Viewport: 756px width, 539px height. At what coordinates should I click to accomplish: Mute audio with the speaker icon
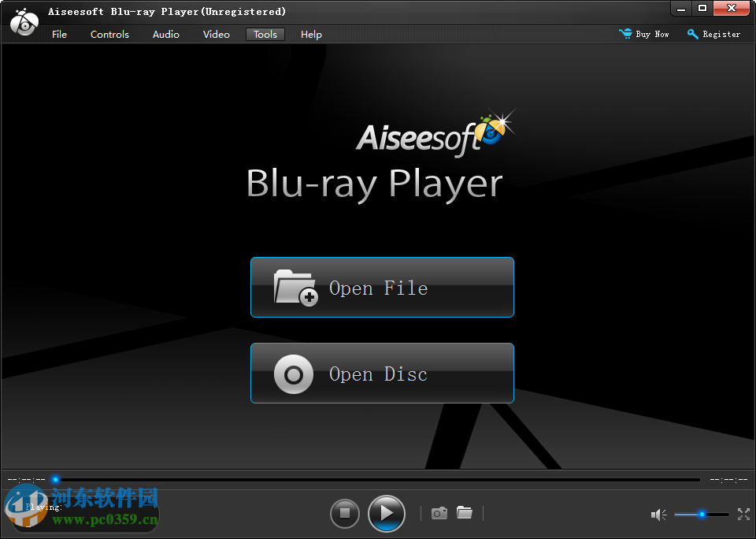658,514
